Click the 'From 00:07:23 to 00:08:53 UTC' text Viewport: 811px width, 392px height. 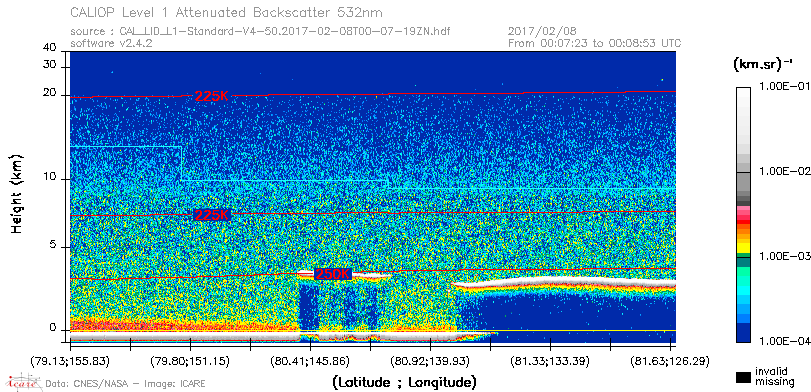point(595,43)
